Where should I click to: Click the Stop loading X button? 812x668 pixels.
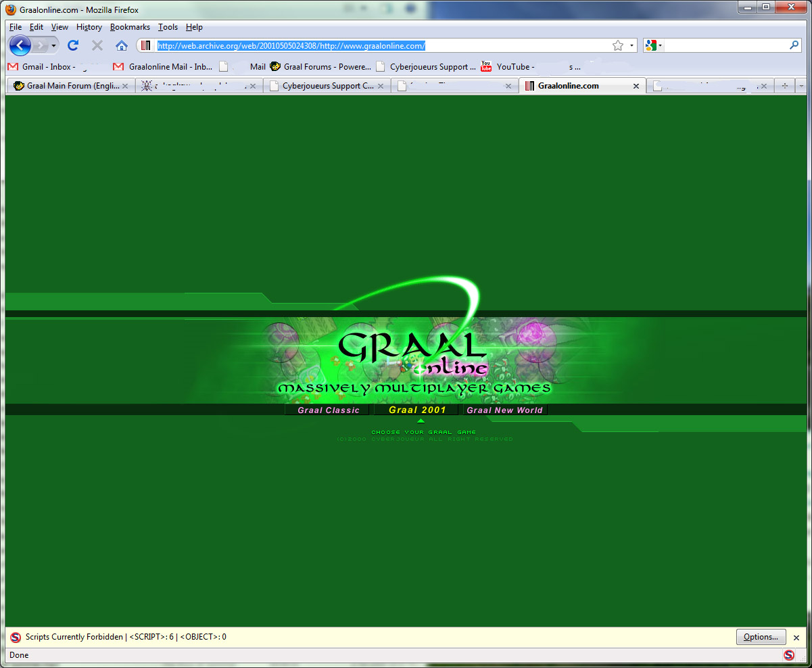click(x=97, y=45)
